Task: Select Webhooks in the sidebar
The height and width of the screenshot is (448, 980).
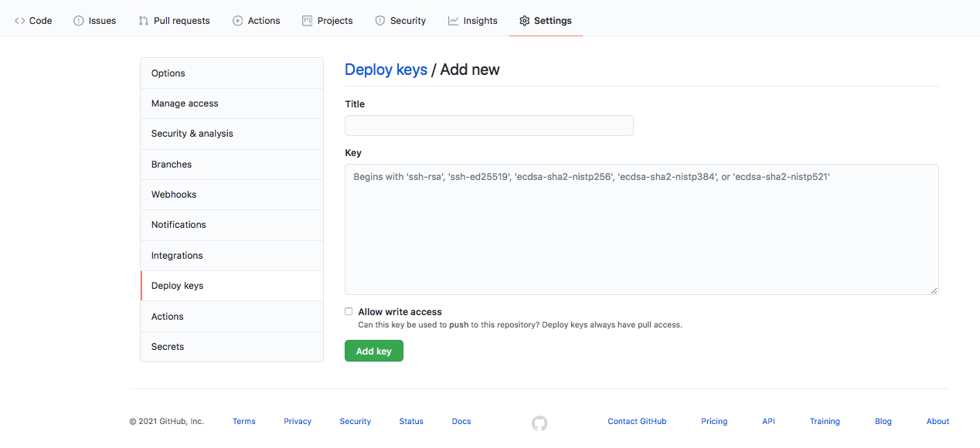Action: tap(173, 194)
